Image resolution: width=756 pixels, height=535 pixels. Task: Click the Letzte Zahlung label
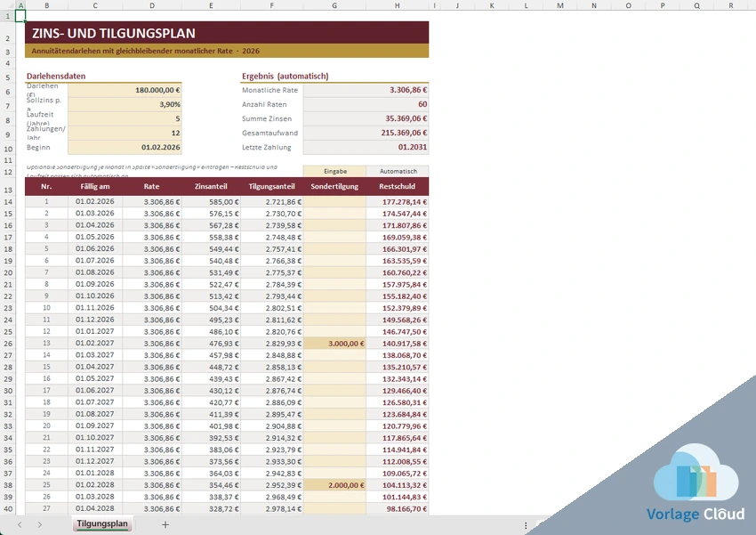(x=267, y=148)
